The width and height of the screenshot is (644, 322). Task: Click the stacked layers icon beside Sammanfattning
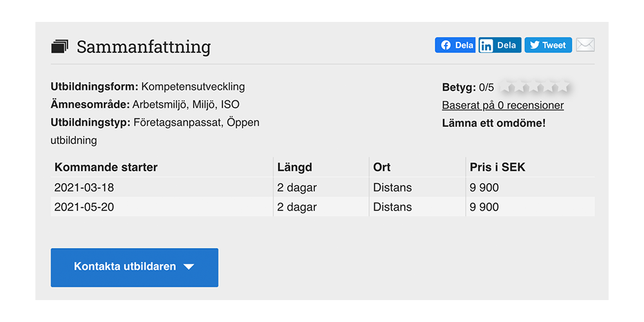tap(59, 46)
